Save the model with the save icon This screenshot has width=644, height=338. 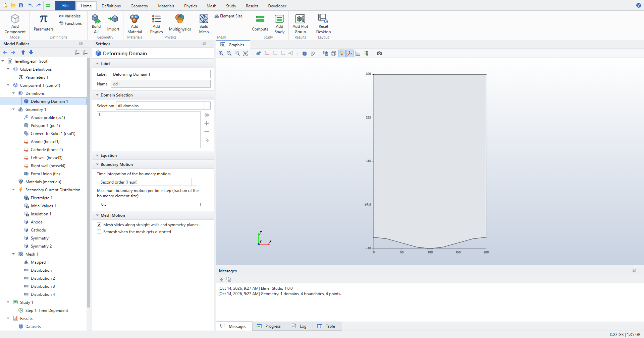point(21,5)
